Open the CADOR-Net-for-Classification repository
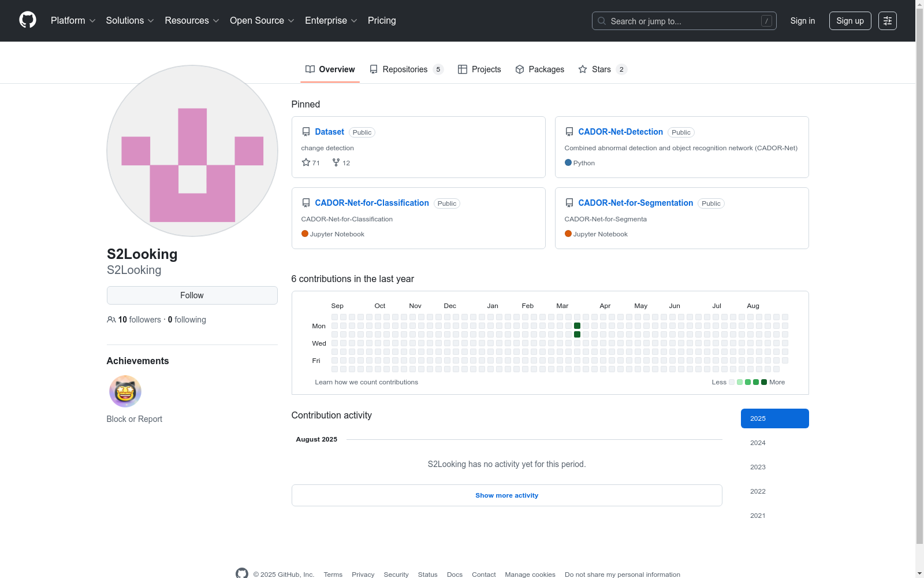This screenshot has height=578, width=924. pyautogui.click(x=372, y=203)
